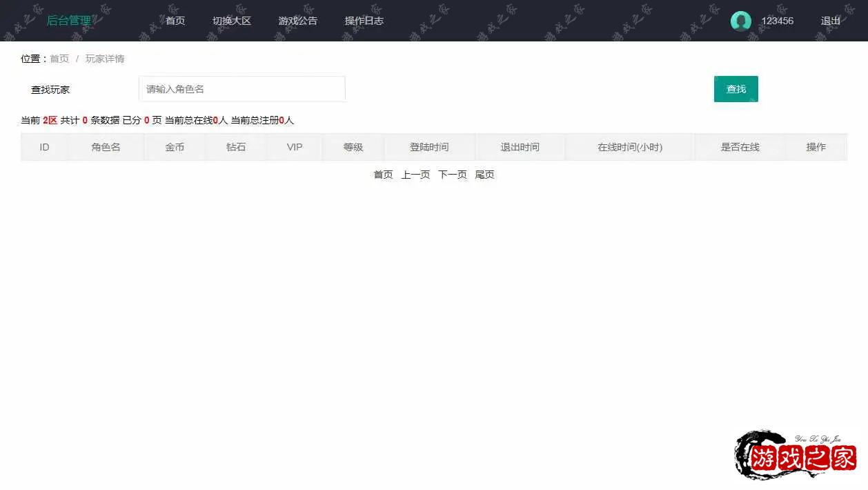Click the 游戏之家 logo image
Image resolution: width=868 pixels, height=490 pixels.
click(x=796, y=455)
